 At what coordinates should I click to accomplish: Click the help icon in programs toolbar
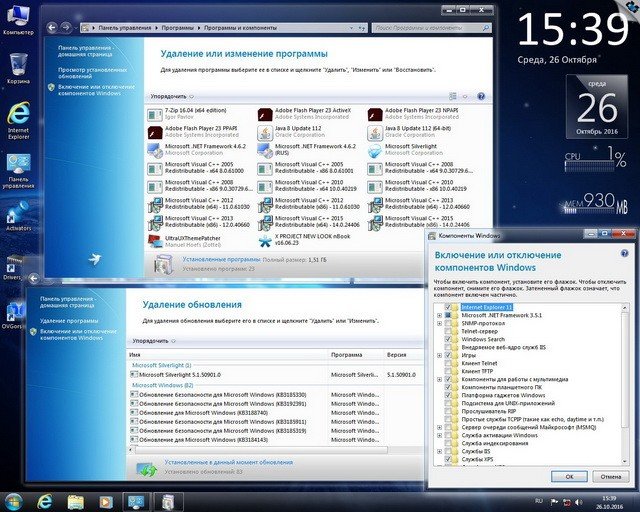point(481,96)
